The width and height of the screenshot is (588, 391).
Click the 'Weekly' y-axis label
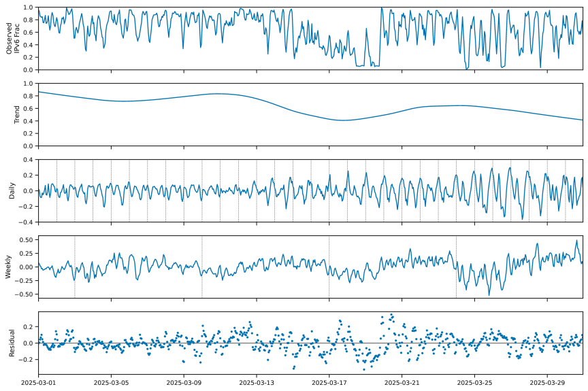coord(8,267)
